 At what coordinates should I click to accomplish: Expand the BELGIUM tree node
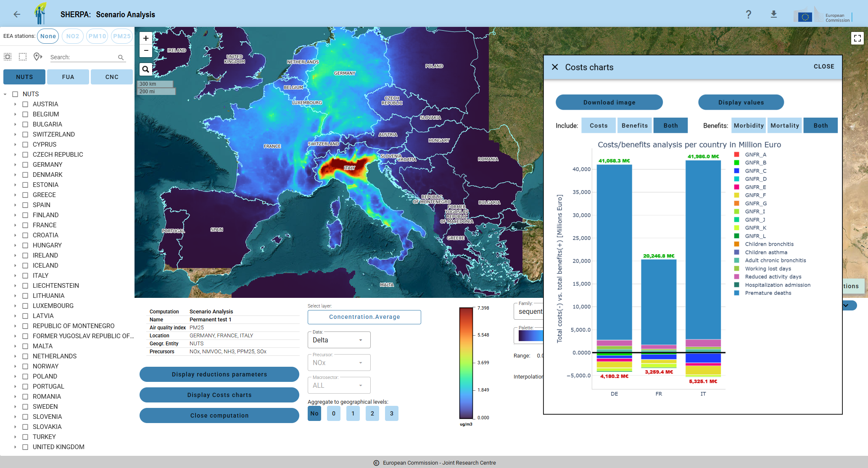pos(15,114)
